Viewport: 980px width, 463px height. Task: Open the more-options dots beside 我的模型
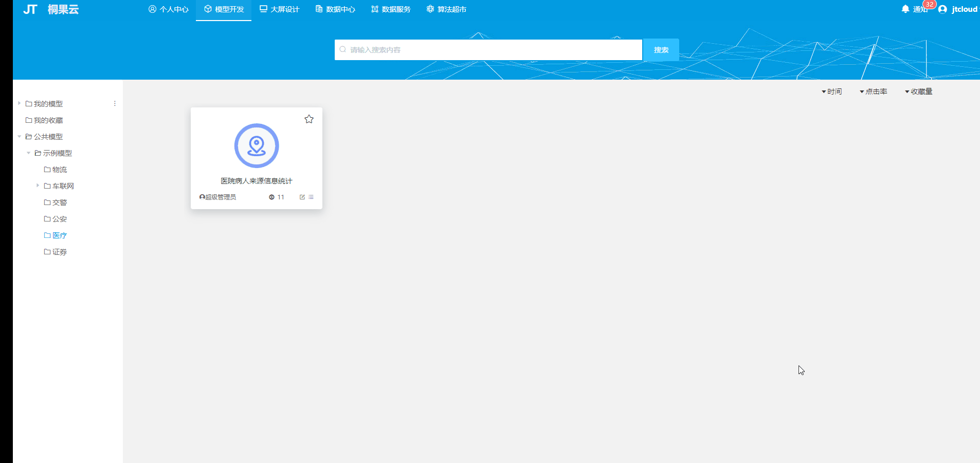115,103
